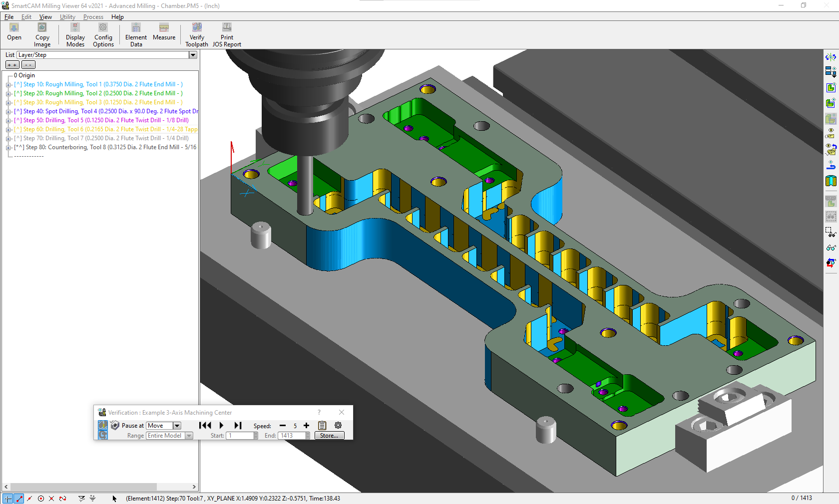Open the List Layer/Step dropdown
Screen dimensions: 839x504
tap(193, 55)
